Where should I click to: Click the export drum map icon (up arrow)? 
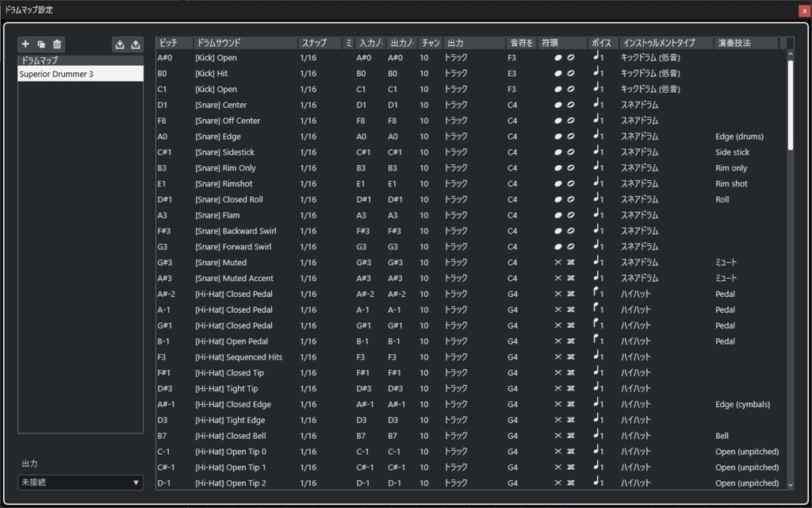(136, 44)
